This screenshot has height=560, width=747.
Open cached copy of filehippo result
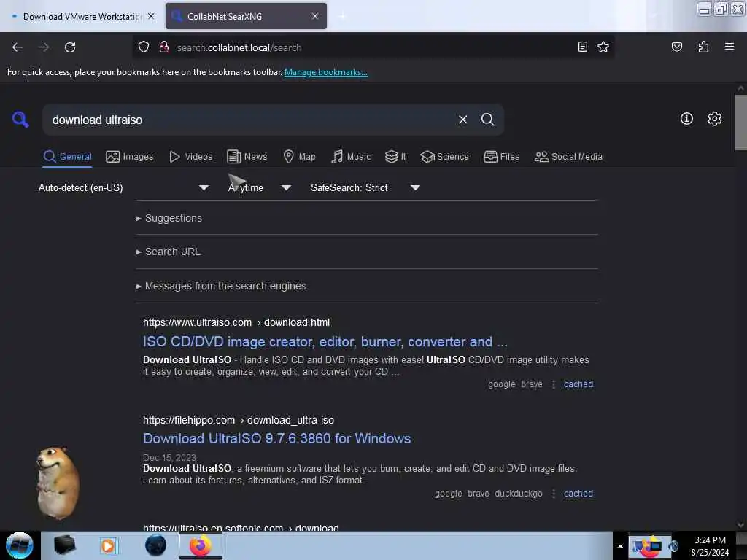578,494
